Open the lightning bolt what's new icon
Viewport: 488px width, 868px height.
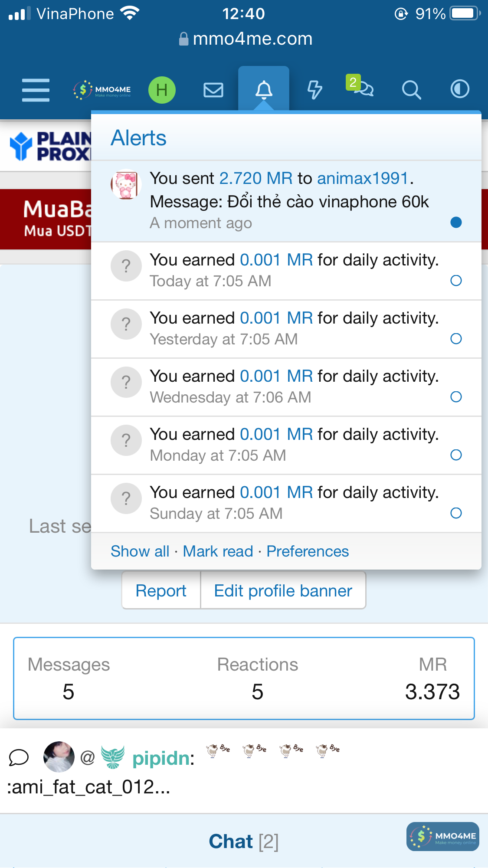(315, 90)
